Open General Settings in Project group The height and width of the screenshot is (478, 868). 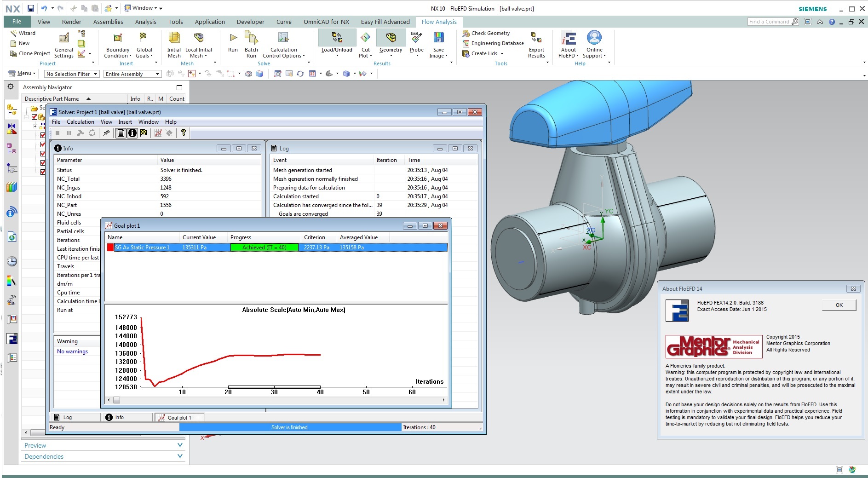point(64,45)
